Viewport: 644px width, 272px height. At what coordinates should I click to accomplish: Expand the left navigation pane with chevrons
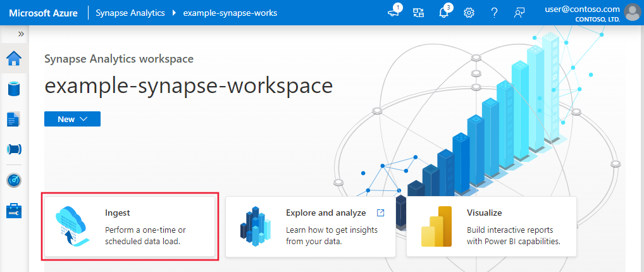click(x=21, y=34)
